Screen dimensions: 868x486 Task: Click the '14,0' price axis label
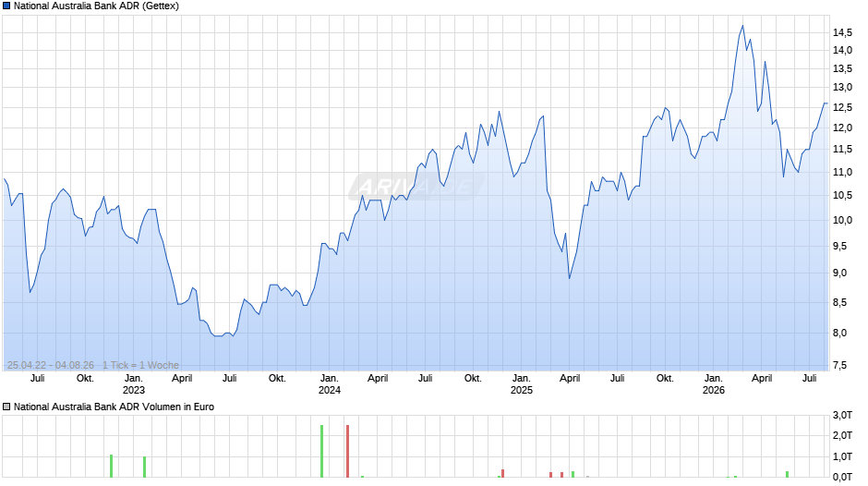click(x=842, y=51)
